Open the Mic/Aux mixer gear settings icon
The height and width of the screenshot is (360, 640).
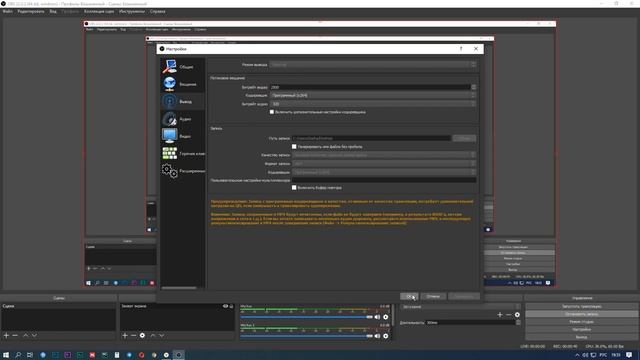386,317
